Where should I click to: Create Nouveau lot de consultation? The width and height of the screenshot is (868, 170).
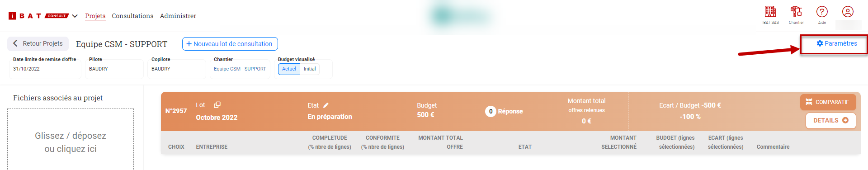tap(230, 44)
